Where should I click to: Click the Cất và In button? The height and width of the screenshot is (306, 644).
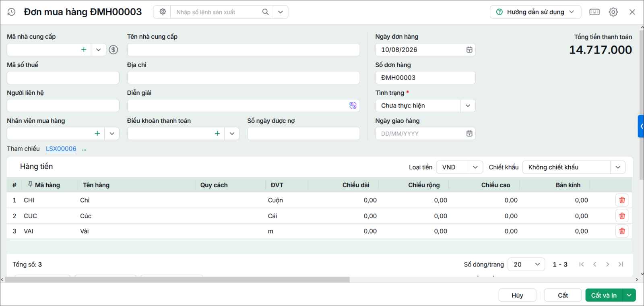[x=604, y=295]
